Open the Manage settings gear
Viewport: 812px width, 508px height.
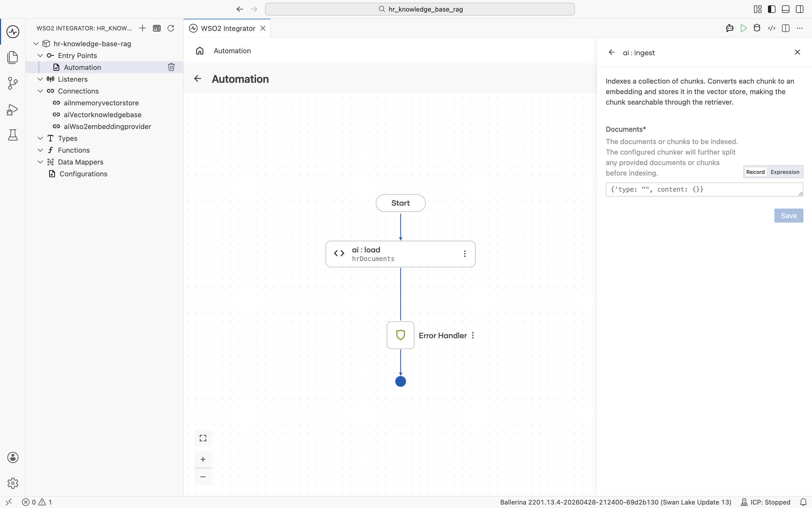[13, 483]
